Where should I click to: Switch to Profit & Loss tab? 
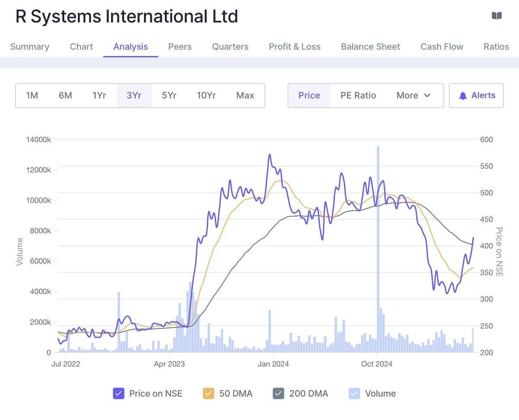pyautogui.click(x=295, y=47)
